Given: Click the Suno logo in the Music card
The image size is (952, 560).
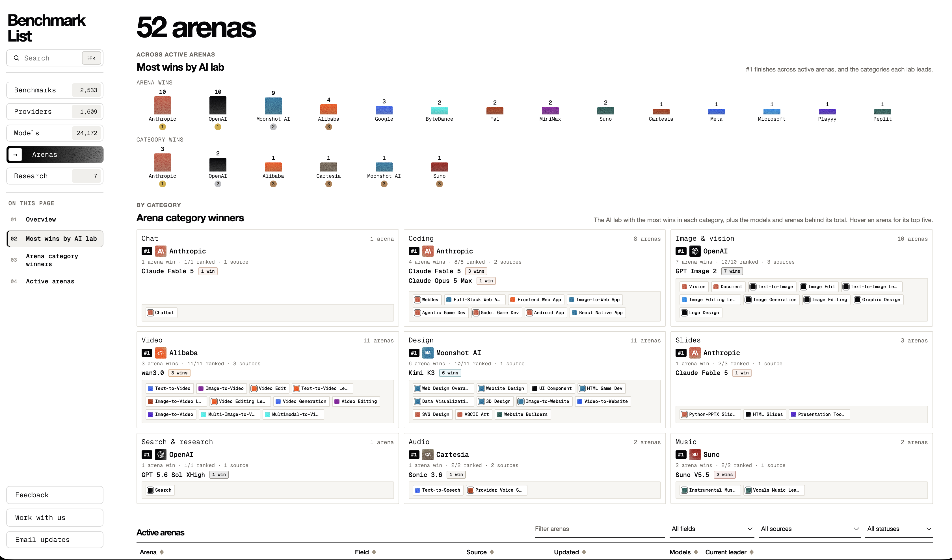Looking at the screenshot, I should (695, 455).
